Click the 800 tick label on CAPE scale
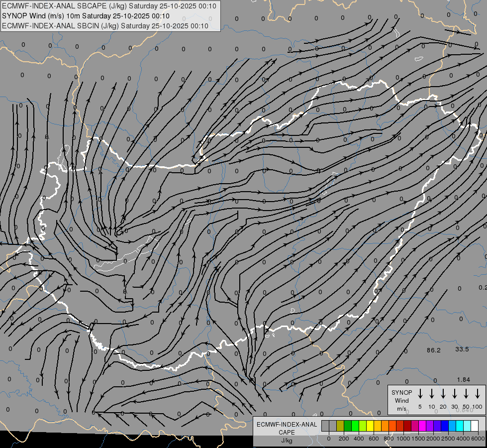Viewport: 487px width, 448px height. 389,439
